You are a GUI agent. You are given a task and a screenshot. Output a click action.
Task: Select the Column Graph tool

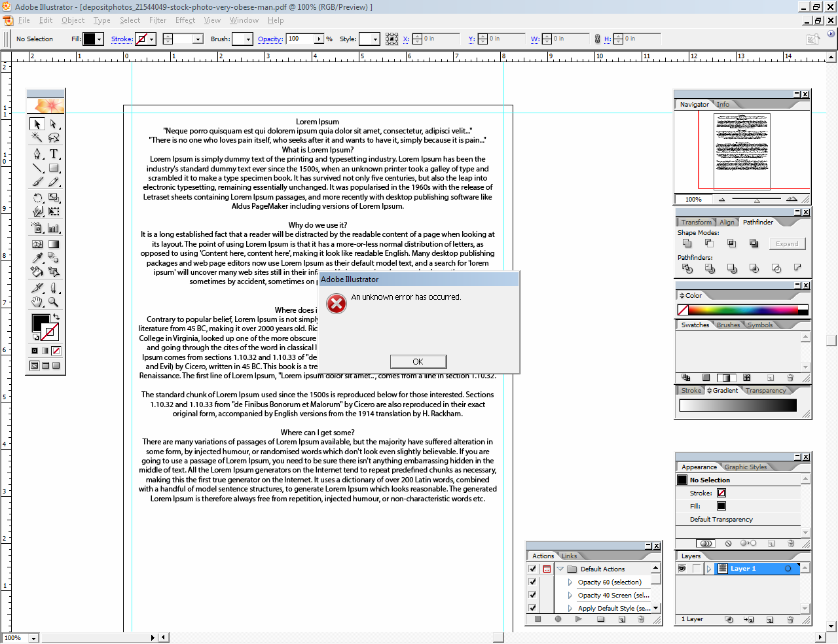click(x=54, y=228)
